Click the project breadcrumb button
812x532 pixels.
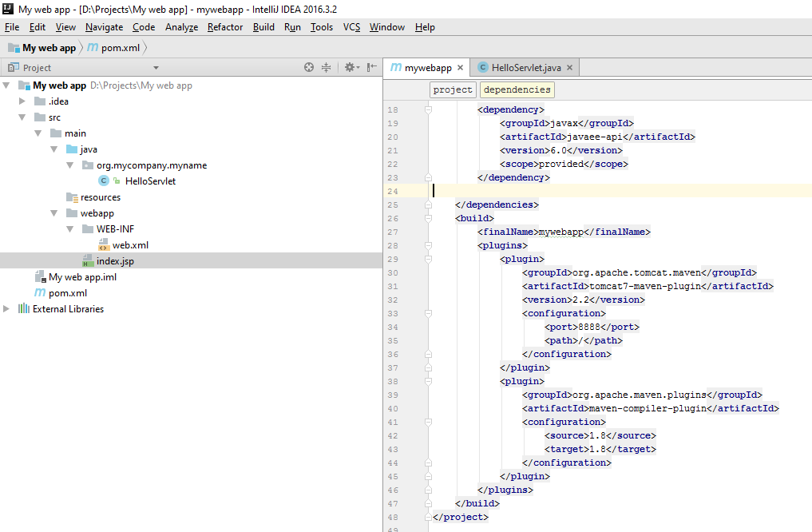tap(453, 89)
